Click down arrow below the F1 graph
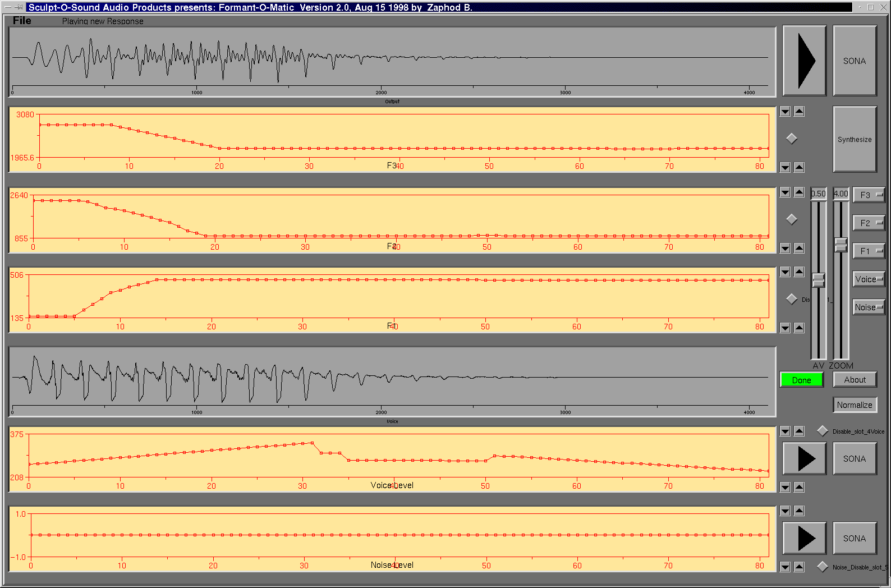The image size is (891, 588). click(785, 328)
